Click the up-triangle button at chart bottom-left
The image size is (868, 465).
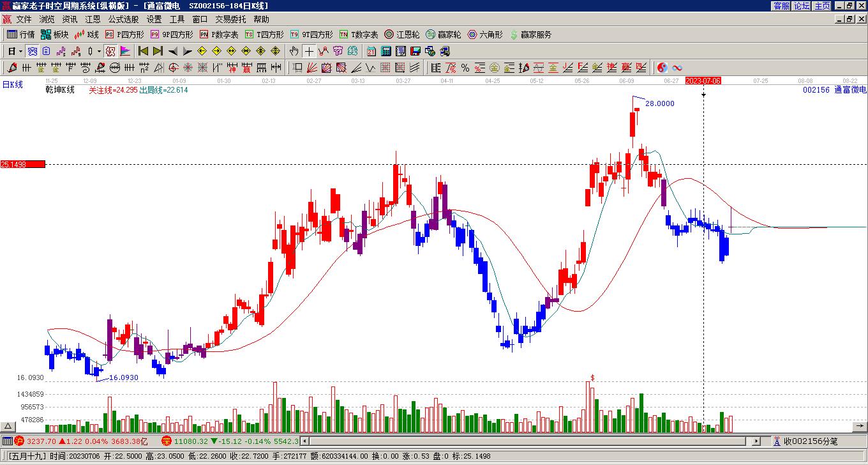pyautogui.click(x=8, y=427)
